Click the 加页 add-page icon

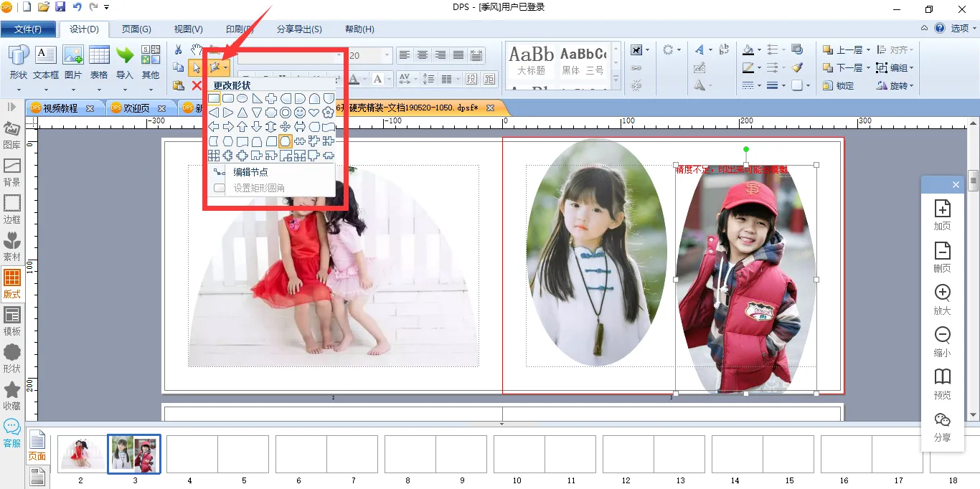coord(942,215)
